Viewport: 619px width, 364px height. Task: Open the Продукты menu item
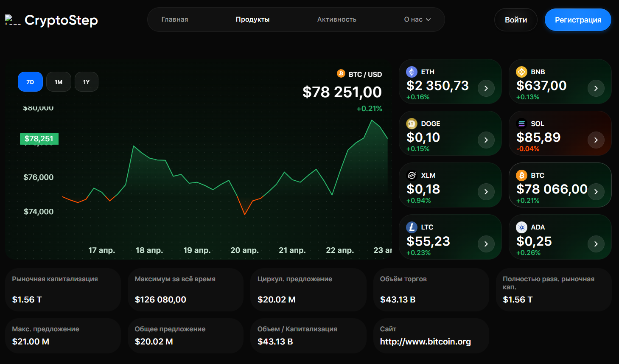click(252, 20)
